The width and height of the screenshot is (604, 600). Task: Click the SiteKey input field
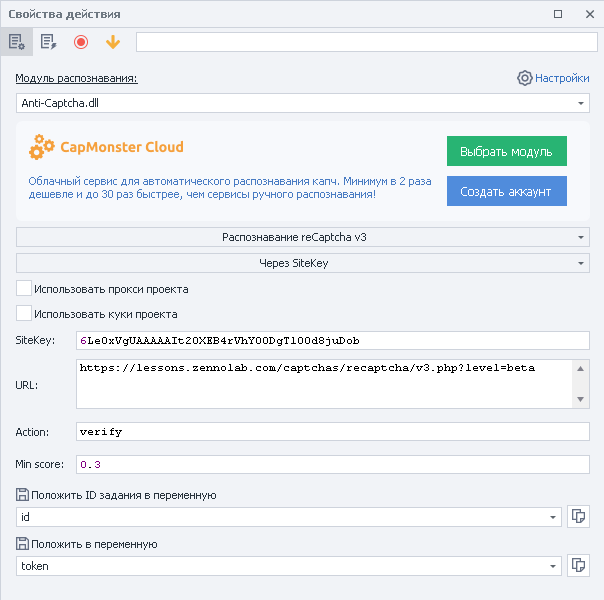(x=332, y=341)
